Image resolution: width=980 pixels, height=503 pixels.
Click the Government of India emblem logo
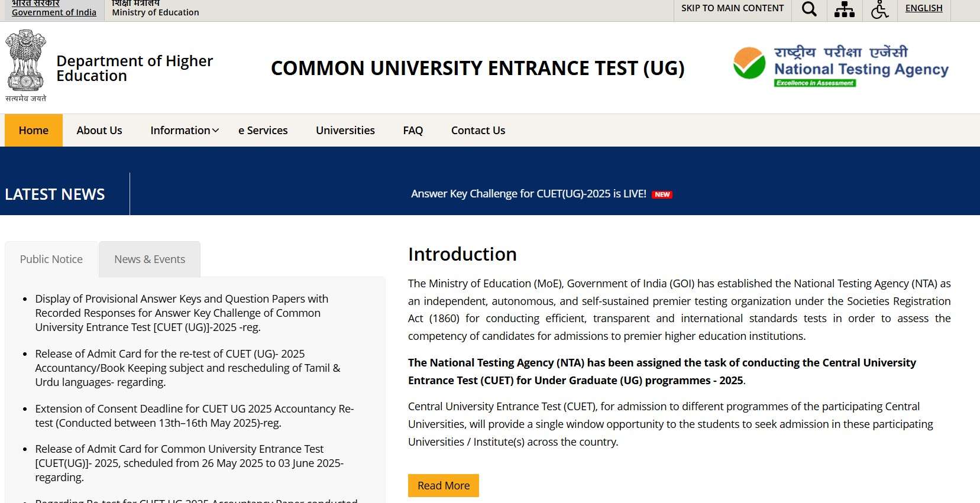[x=26, y=66]
